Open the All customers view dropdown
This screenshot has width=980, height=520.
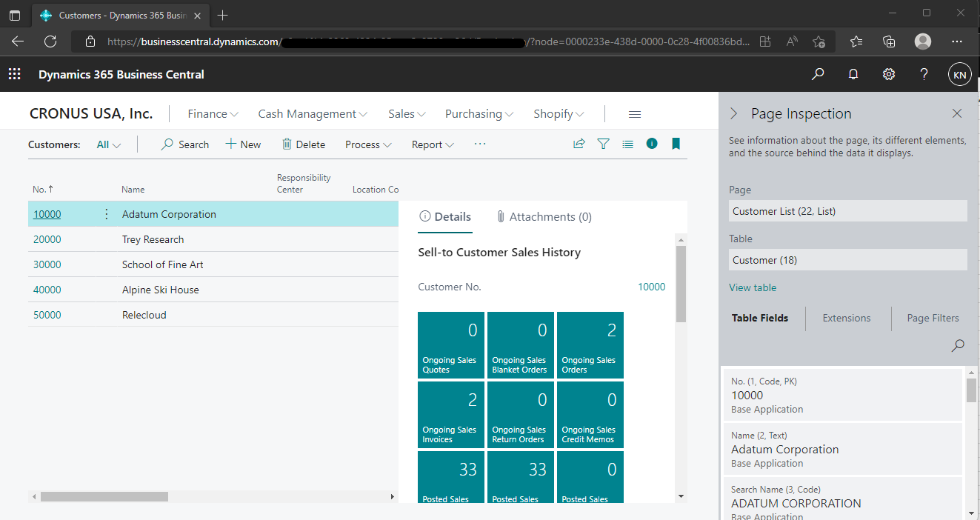(109, 144)
